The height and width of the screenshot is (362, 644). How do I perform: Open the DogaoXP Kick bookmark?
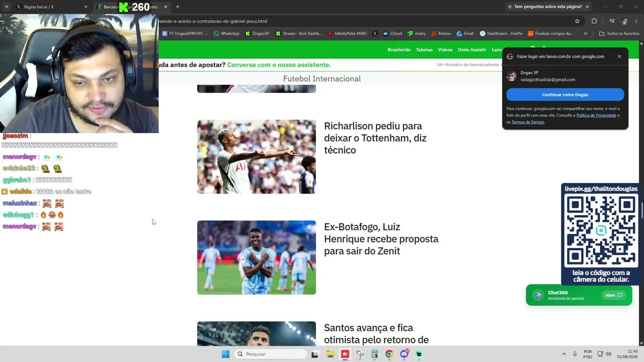tap(257, 34)
